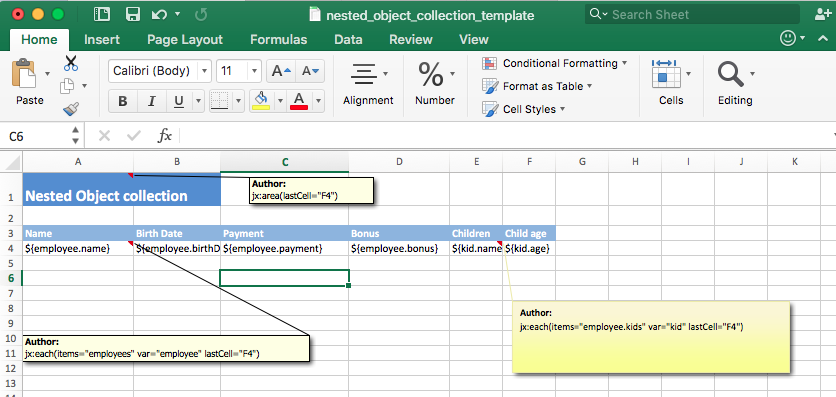836x397 pixels.
Task: Select cell containing ${employee.bonus}
Action: point(399,248)
